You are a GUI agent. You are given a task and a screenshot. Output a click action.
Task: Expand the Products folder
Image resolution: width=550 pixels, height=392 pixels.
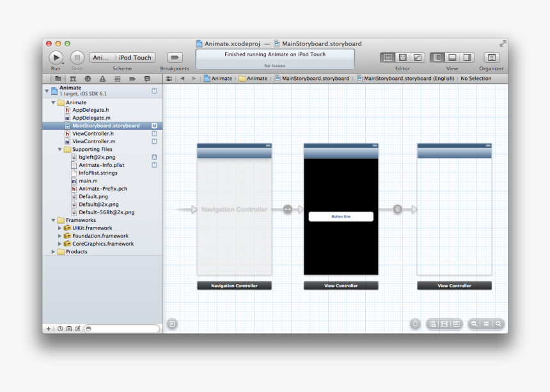pyautogui.click(x=53, y=252)
